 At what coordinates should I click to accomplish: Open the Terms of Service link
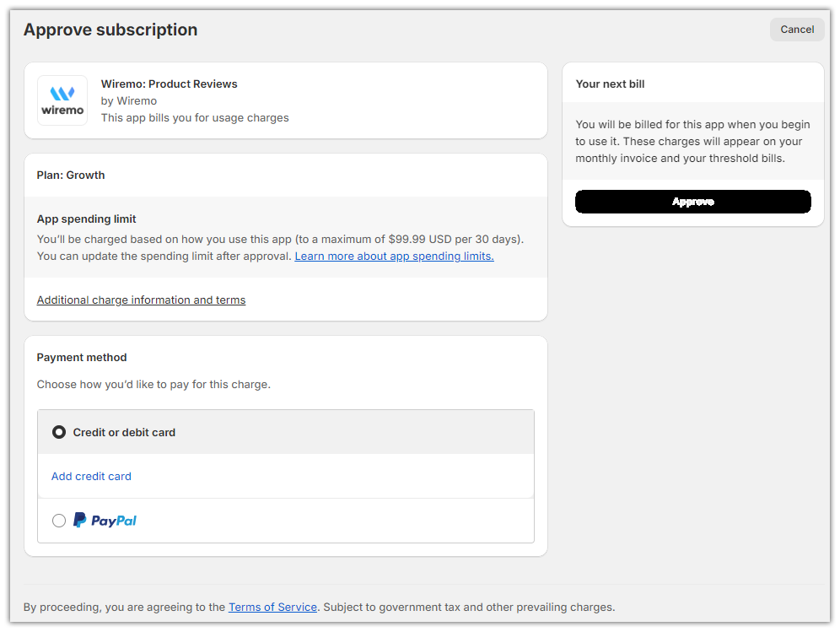[272, 607]
